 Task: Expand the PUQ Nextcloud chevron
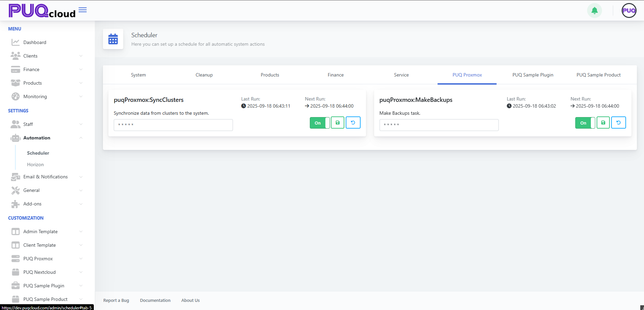pos(81,272)
